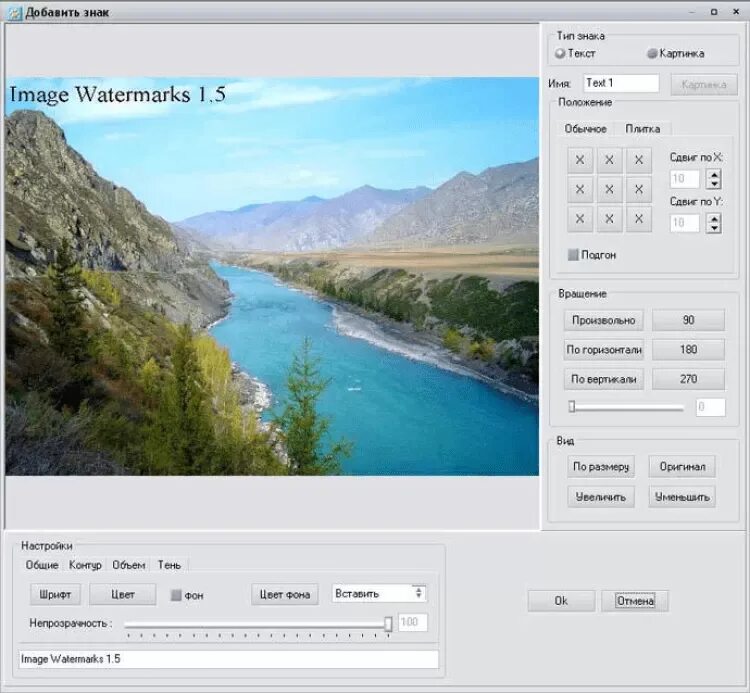Viewport: 750px width, 693px height.
Task: Rotate by 180 degrees
Action: pyautogui.click(x=688, y=350)
